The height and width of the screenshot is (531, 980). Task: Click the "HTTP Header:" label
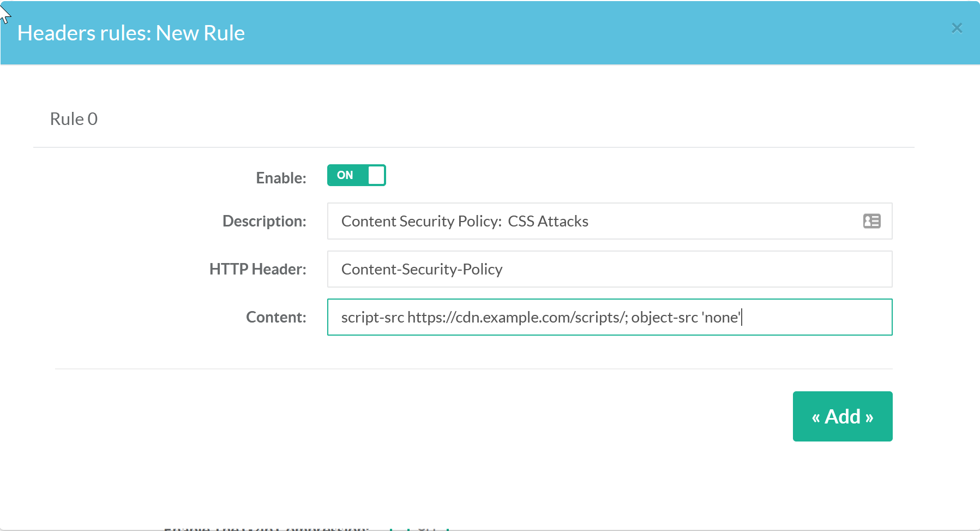(257, 269)
